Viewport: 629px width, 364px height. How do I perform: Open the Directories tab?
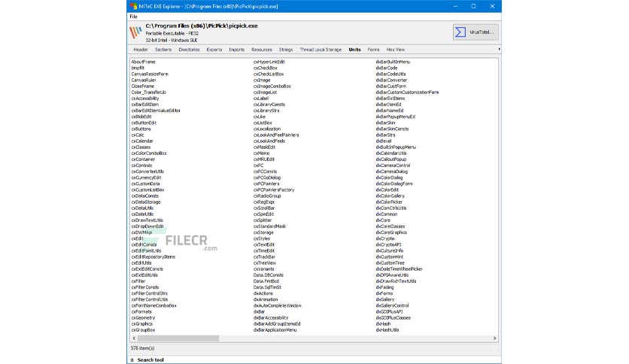189,50
